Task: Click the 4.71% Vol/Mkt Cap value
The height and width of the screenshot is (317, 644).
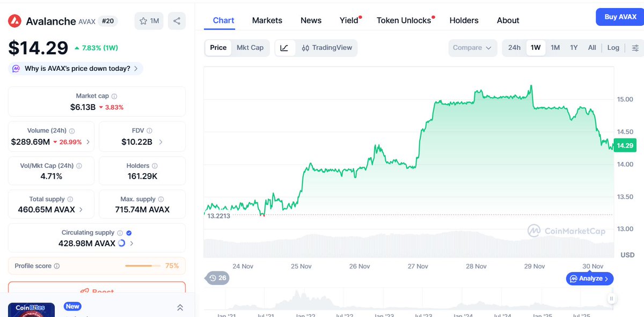Action: coord(51,176)
